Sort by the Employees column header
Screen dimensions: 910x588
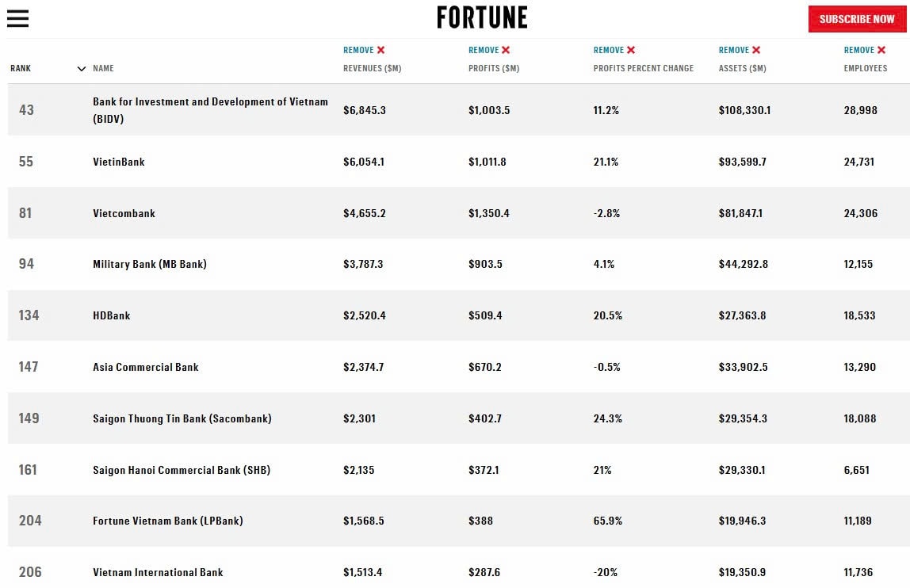[x=865, y=68]
